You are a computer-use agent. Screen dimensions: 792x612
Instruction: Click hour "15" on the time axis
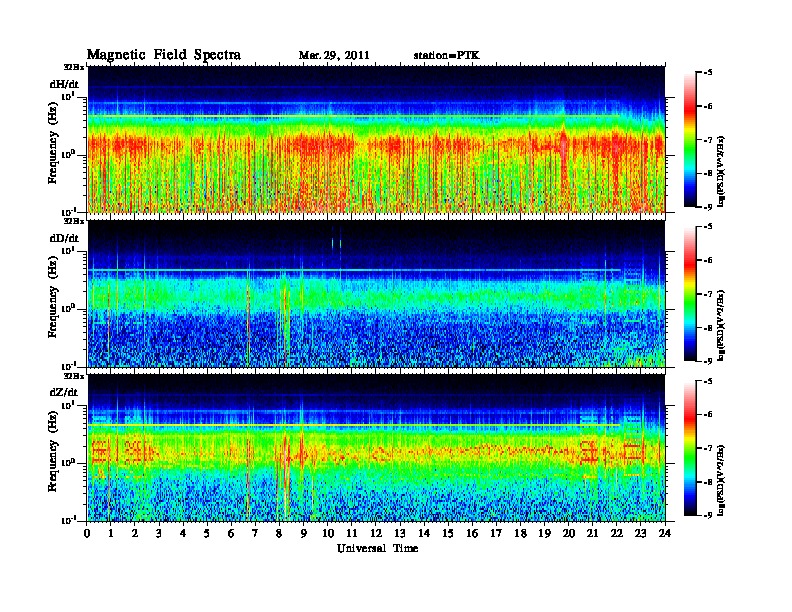coord(448,533)
